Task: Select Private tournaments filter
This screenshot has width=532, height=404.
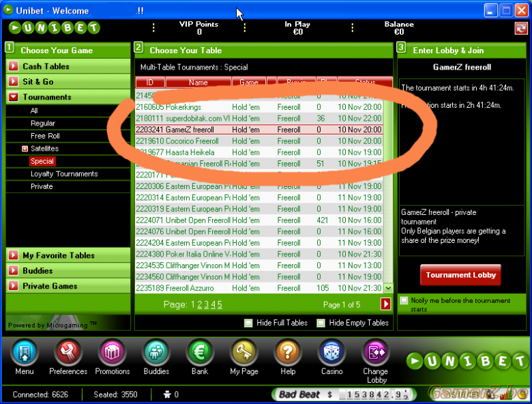Action: point(42,186)
